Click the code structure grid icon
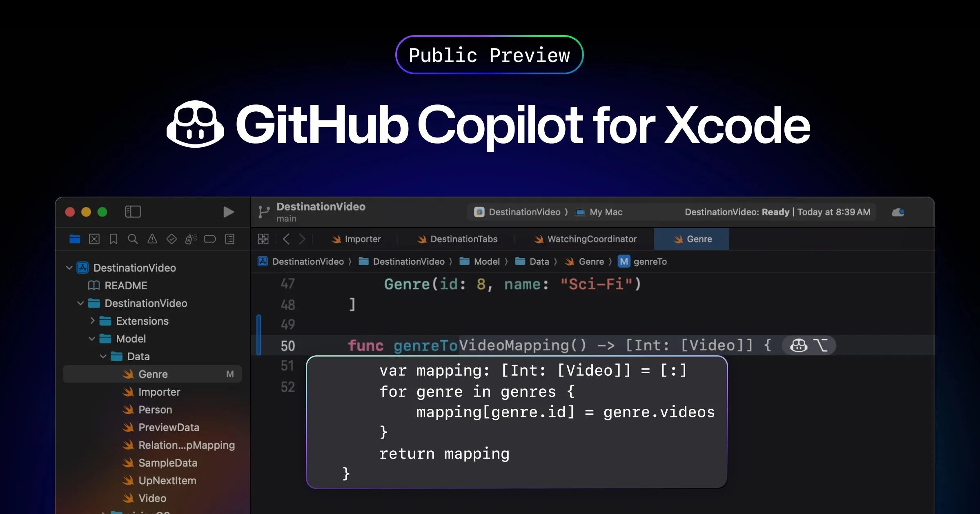 (x=264, y=239)
